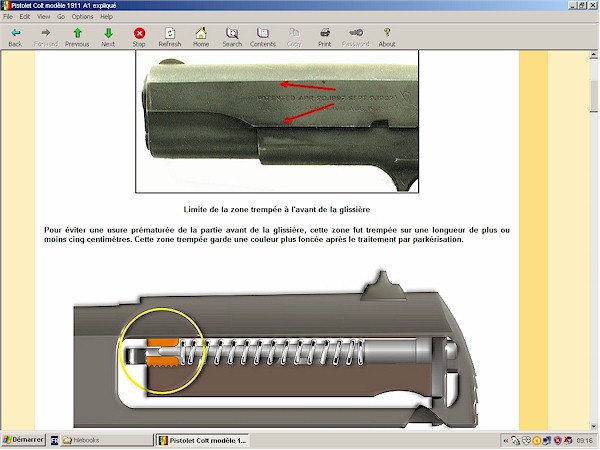The height and width of the screenshot is (450, 600).
Task: Click the Démarrer start button
Action: (24, 440)
